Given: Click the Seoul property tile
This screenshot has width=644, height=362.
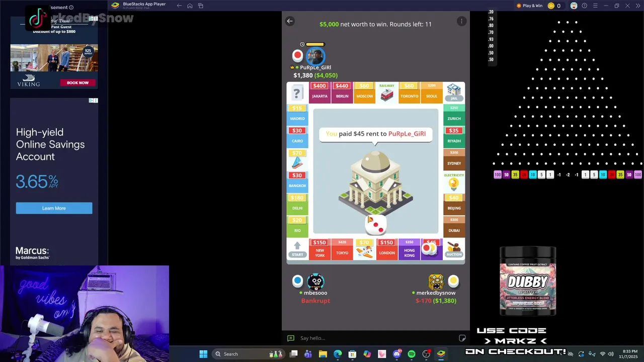Looking at the screenshot, I should pyautogui.click(x=432, y=93).
